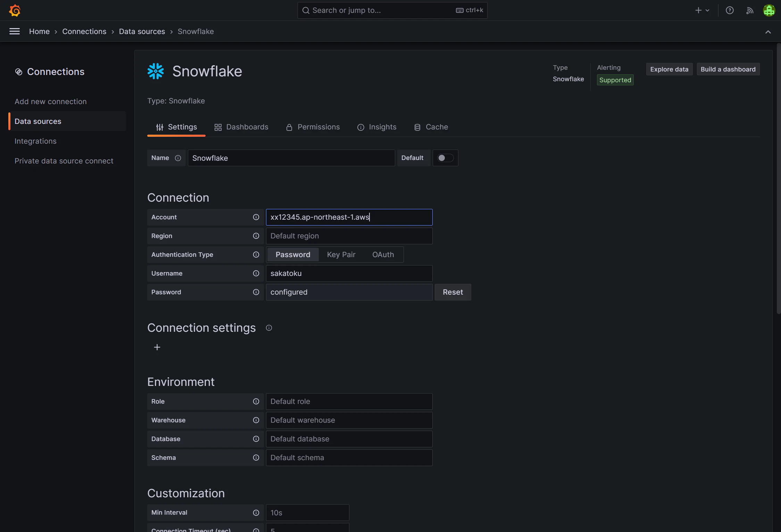Switch to the Insights tab
The width and height of the screenshot is (781, 532).
[377, 127]
